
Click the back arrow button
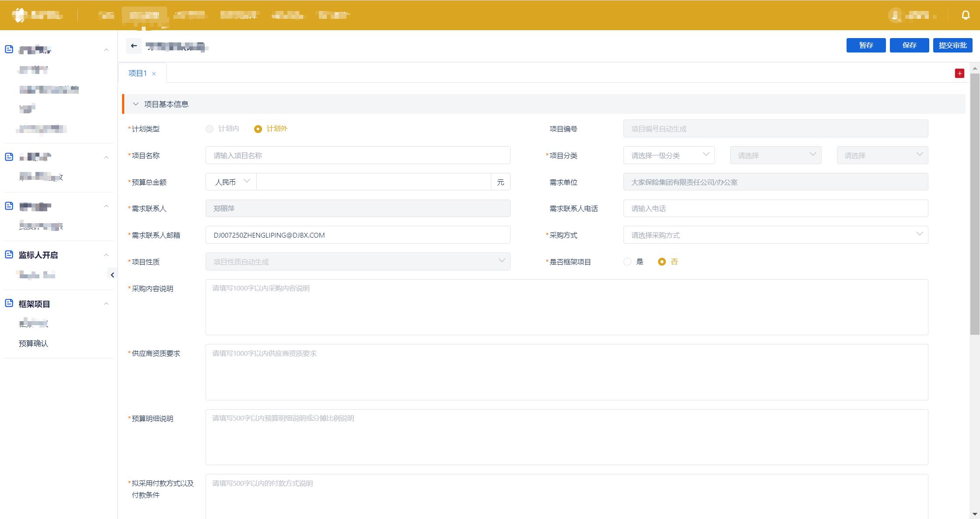pyautogui.click(x=134, y=46)
